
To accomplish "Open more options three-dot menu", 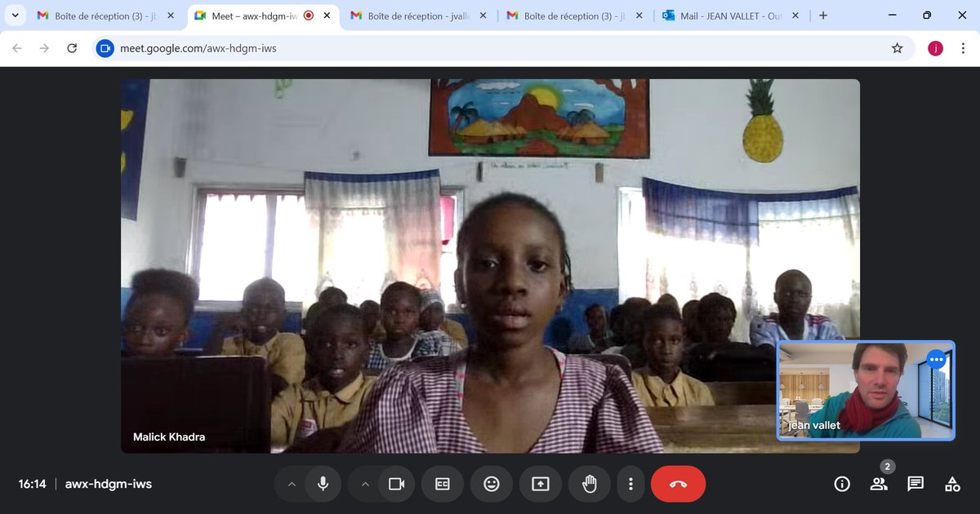I will coord(630,484).
